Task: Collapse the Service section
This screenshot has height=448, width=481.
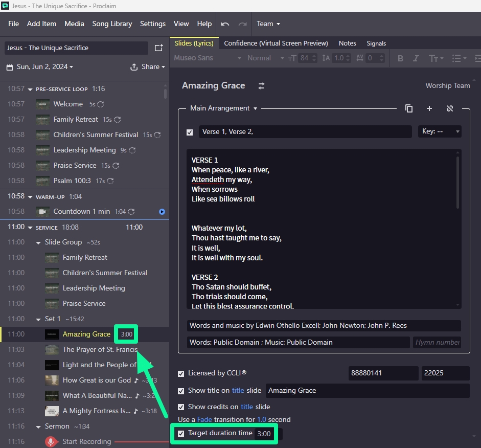Action: coord(30,228)
